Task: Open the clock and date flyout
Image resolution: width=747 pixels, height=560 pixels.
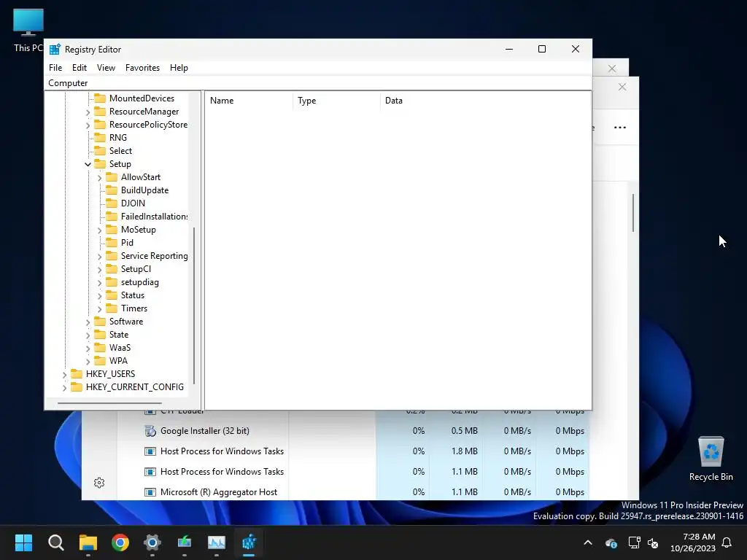Action: [x=693, y=542]
